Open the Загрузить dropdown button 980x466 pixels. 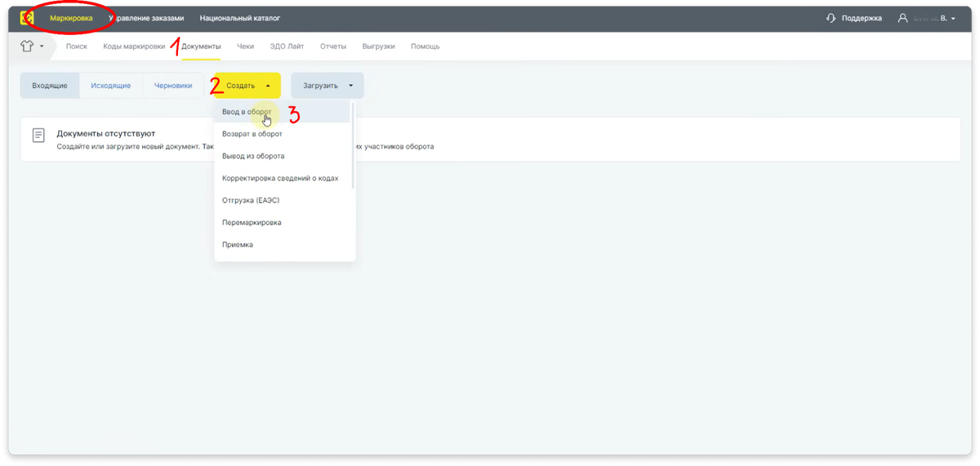tap(327, 86)
